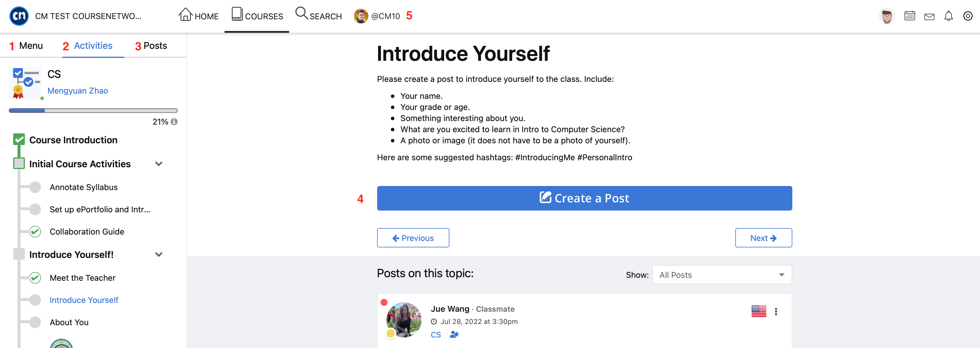Click the Set up ePortfolio status circle
Image resolution: width=980 pixels, height=348 pixels.
35,209
